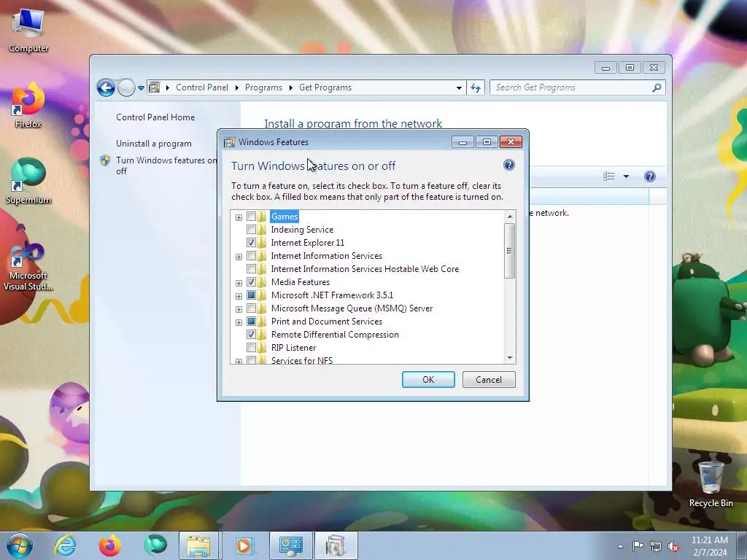The width and height of the screenshot is (747, 560).
Task: Click the Action Center flag tray icon
Action: click(x=638, y=546)
